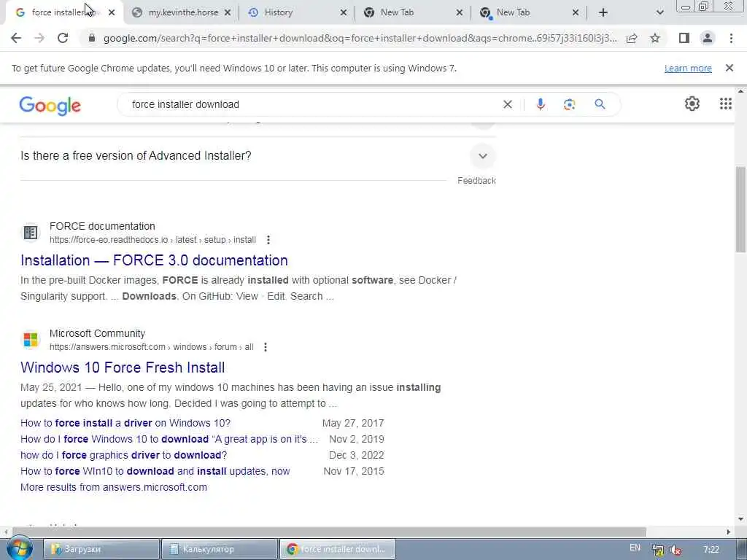Open how do I force graphics driver link
The height and width of the screenshot is (560, 747).
124,455
